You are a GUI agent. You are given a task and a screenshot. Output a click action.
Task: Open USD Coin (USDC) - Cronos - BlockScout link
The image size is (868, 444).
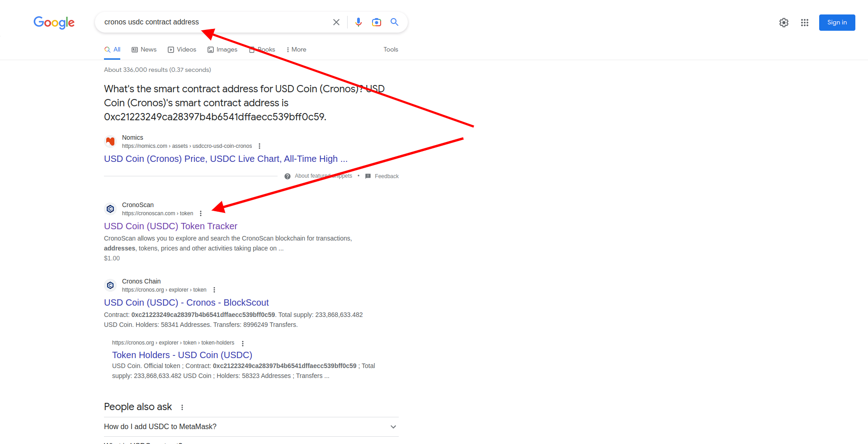(x=186, y=302)
